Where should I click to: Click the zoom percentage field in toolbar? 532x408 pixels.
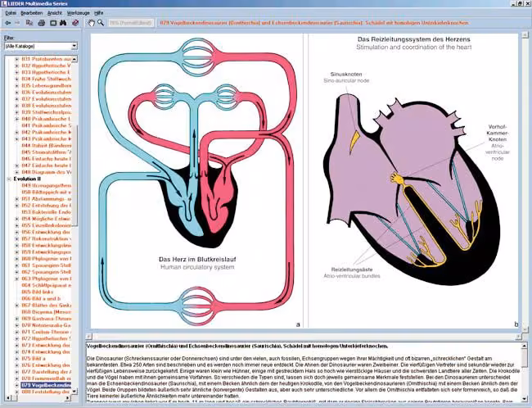click(131, 23)
